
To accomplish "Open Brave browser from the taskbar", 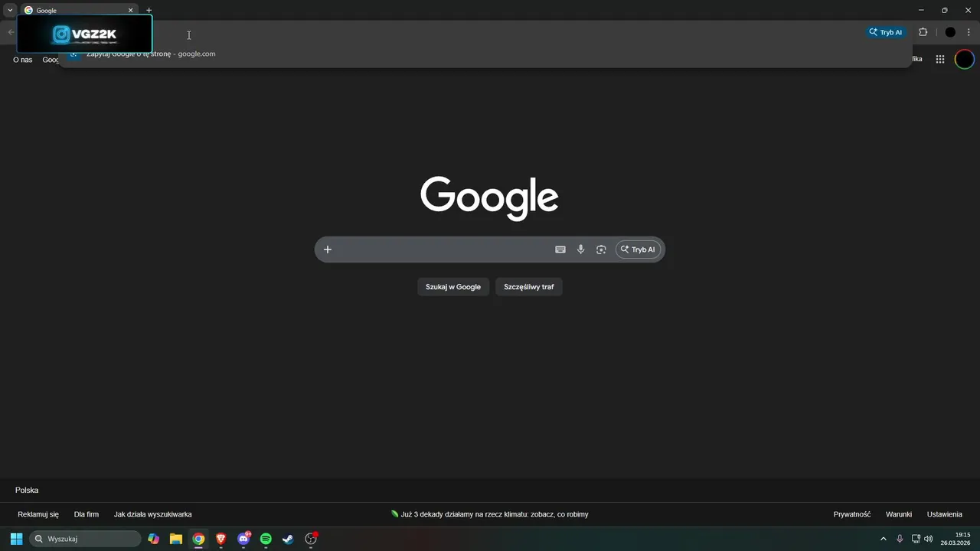I will coord(221,539).
